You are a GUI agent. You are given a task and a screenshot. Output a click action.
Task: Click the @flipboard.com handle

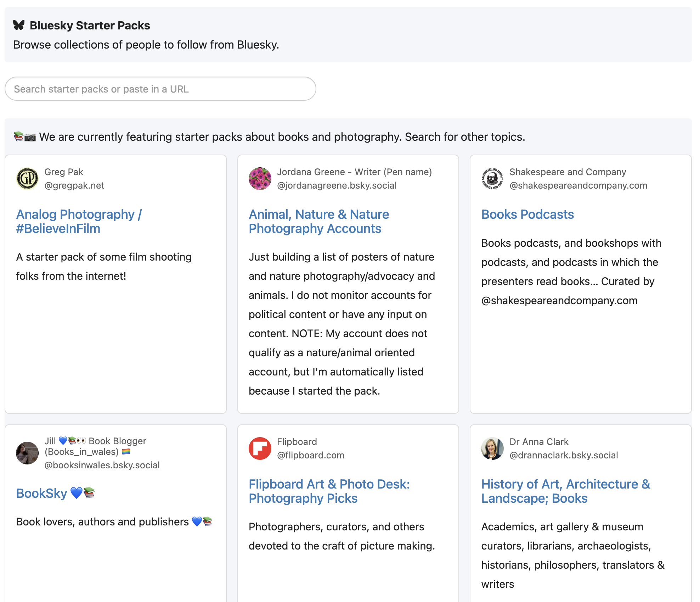point(311,455)
